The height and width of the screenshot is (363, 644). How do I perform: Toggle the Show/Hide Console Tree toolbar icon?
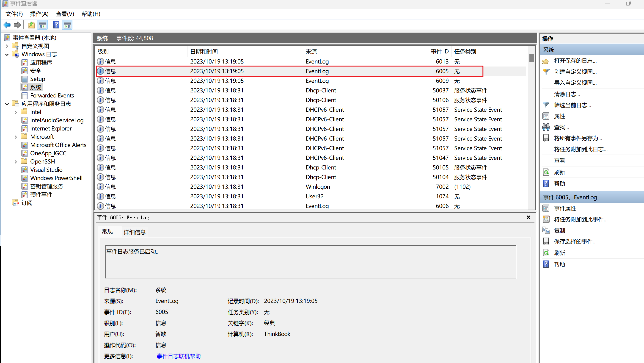pos(42,25)
